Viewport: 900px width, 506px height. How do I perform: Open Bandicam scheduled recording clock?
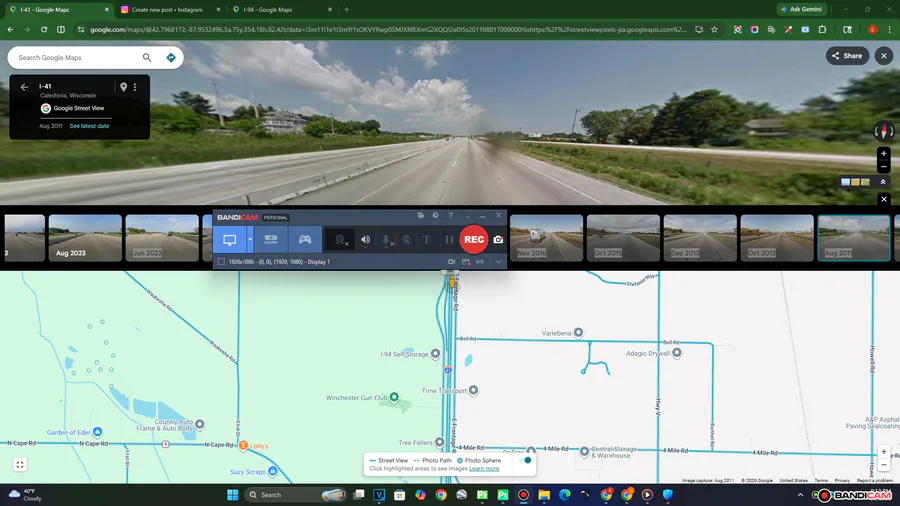tap(436, 215)
